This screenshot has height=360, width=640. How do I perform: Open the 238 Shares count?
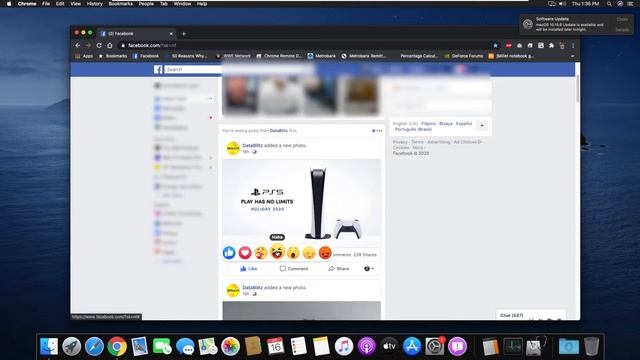tap(365, 255)
